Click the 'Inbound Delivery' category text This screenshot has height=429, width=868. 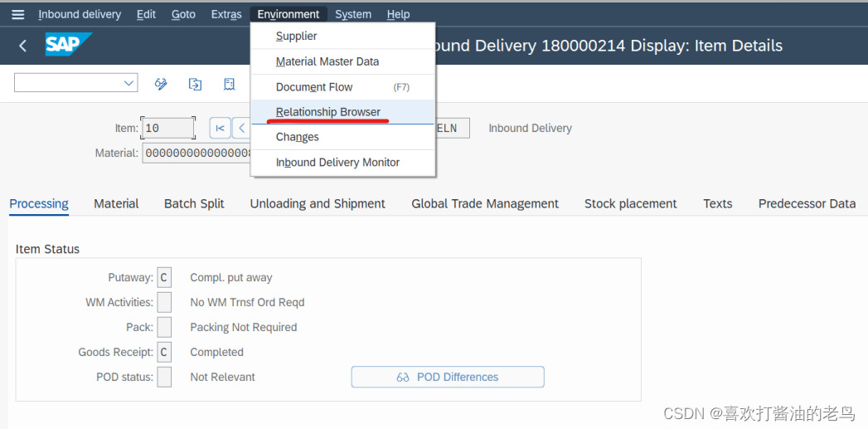530,128
